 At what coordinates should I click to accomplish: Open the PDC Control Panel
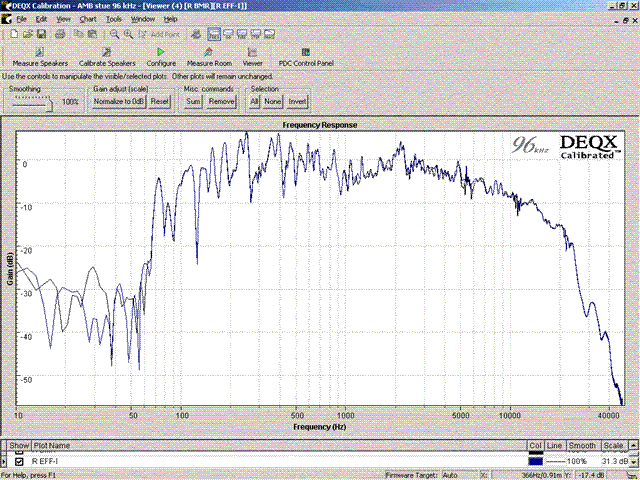(x=306, y=57)
